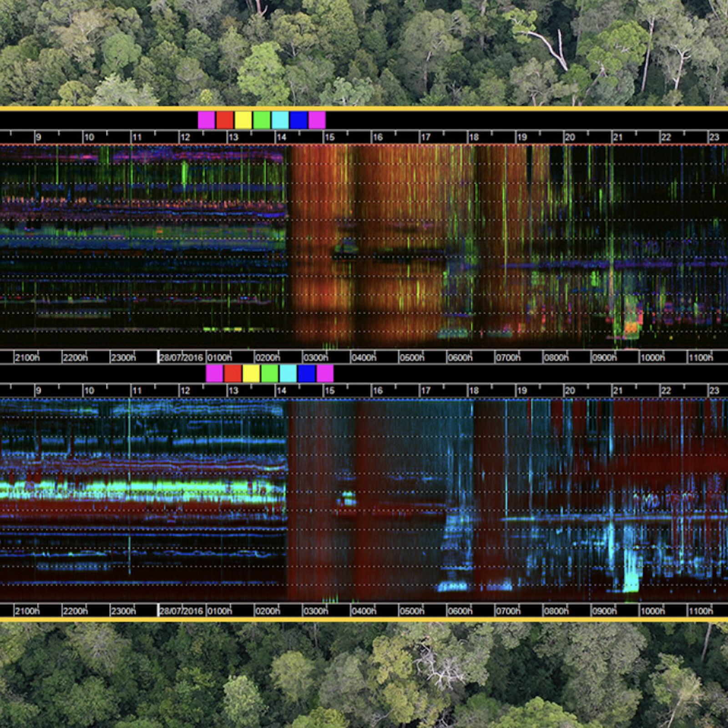Click the red swatch above the upper spectrogram
Image resolution: width=728 pixels, height=728 pixels.
pyautogui.click(x=225, y=120)
